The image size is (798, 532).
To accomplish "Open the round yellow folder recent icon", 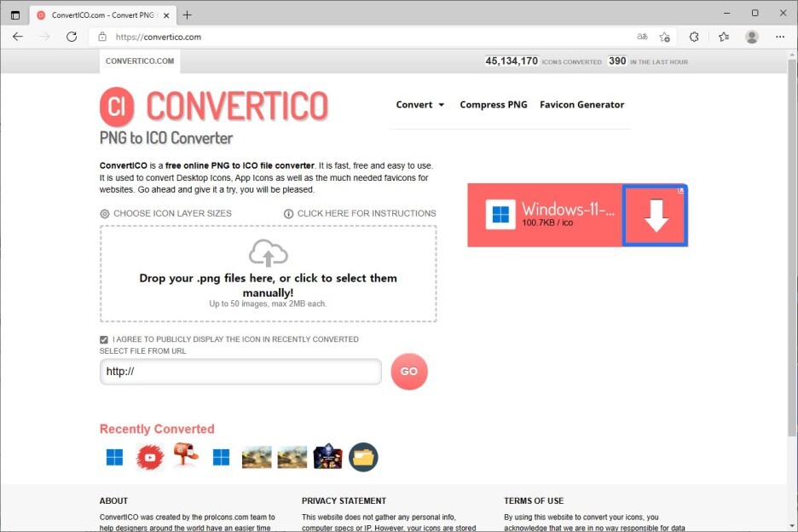I will [x=363, y=457].
